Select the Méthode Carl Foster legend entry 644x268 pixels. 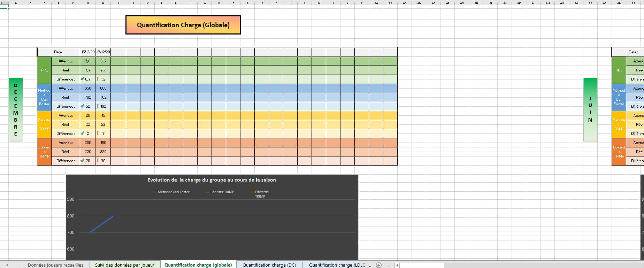[171, 192]
